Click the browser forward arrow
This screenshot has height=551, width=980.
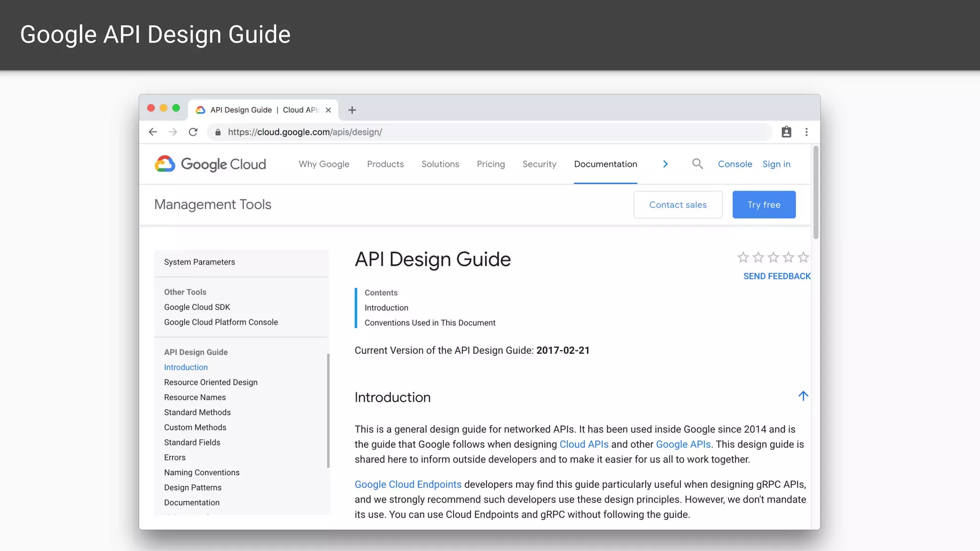tap(173, 132)
